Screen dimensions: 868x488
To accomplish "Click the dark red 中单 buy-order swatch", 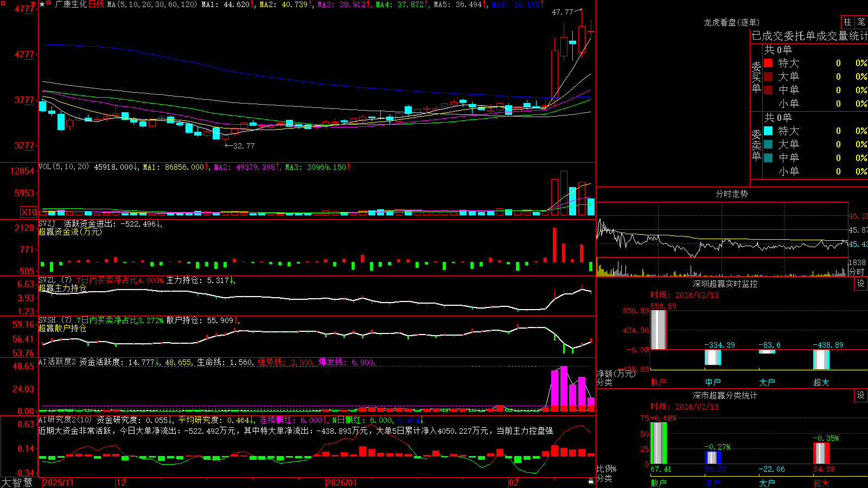I will point(768,90).
